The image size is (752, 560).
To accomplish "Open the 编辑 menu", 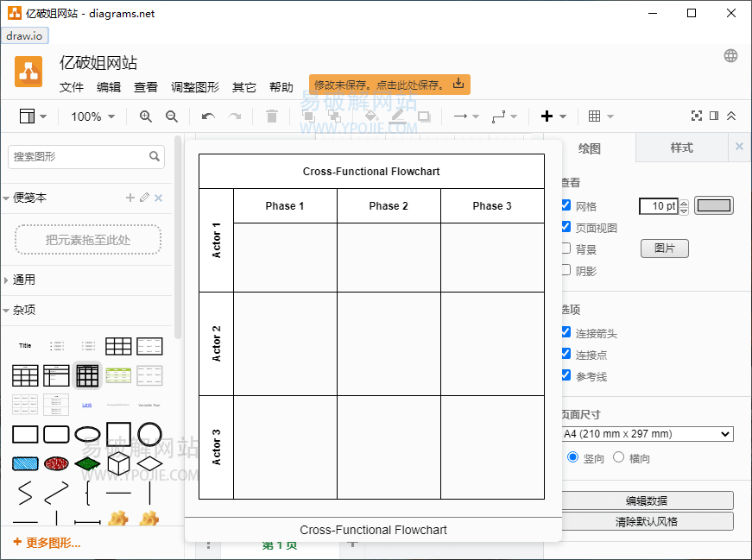I will pos(109,87).
